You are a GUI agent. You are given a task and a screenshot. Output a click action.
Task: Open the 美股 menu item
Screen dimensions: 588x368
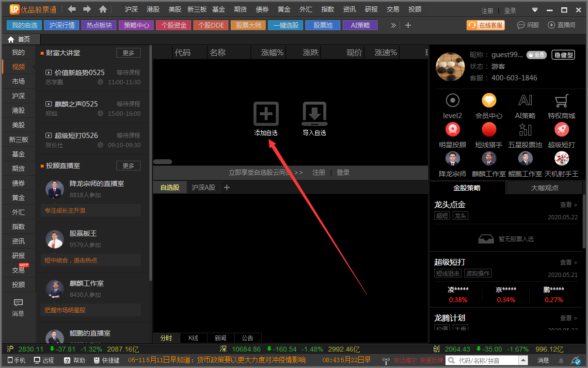tap(175, 9)
